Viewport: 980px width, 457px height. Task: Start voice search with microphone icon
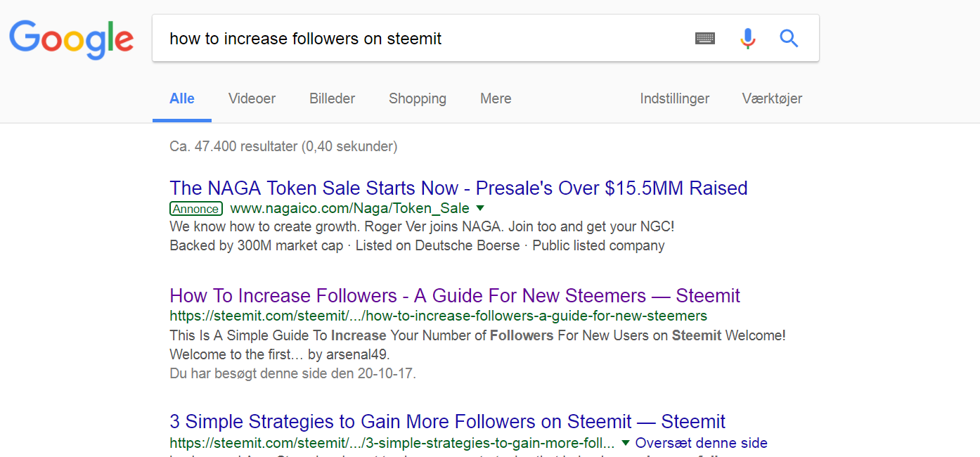click(x=748, y=39)
